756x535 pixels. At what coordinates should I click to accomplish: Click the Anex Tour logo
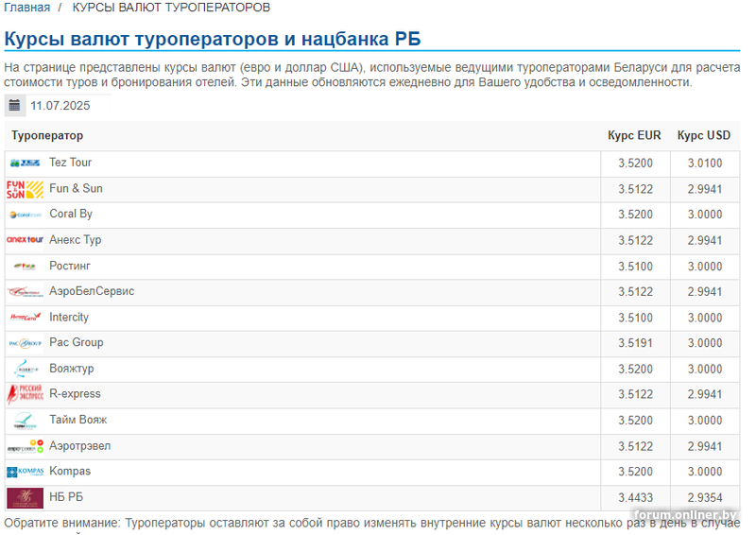pos(26,240)
